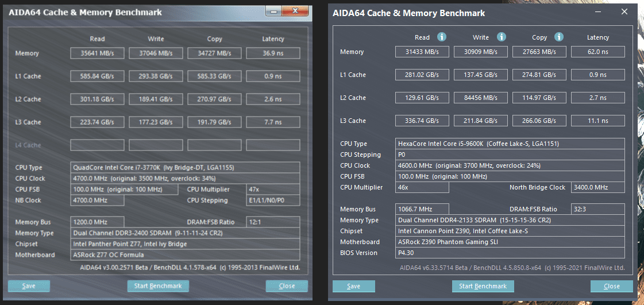Select the DDR3-2400 Memory Type field
This screenshot has width=644, height=305.
[185, 233]
